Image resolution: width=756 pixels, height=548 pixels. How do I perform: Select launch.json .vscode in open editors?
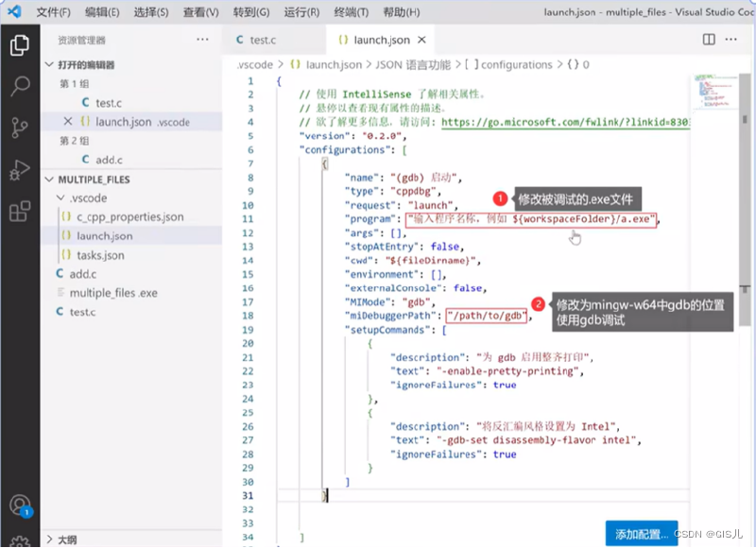coord(131,122)
